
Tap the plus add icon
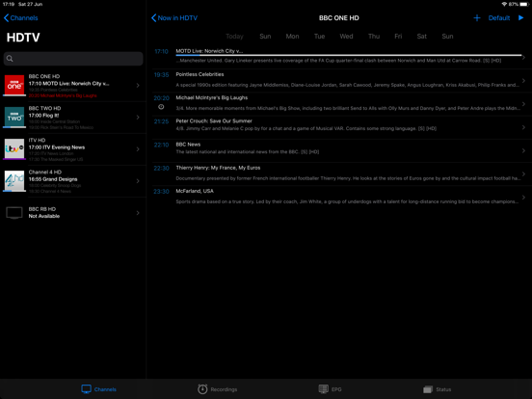(477, 18)
